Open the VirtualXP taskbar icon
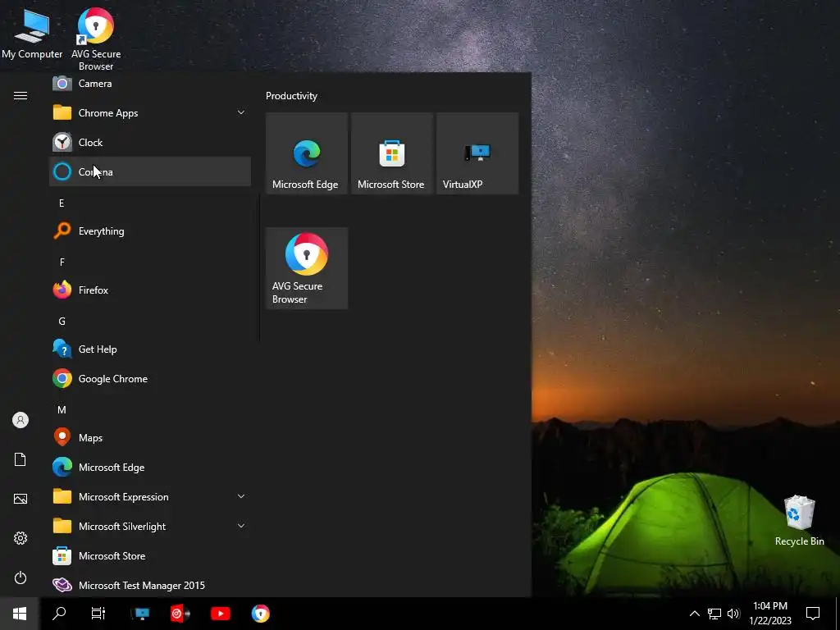Image resolution: width=840 pixels, height=630 pixels. tap(141, 614)
